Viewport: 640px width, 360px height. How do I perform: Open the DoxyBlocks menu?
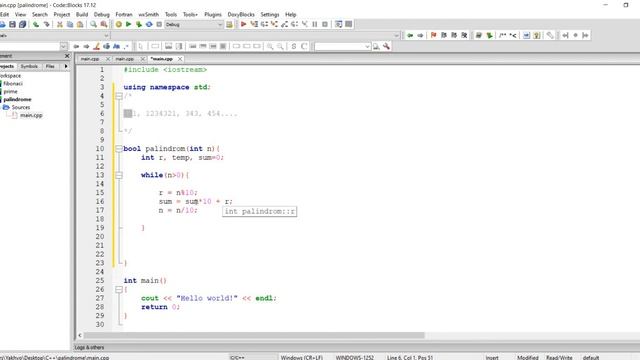coord(241,14)
